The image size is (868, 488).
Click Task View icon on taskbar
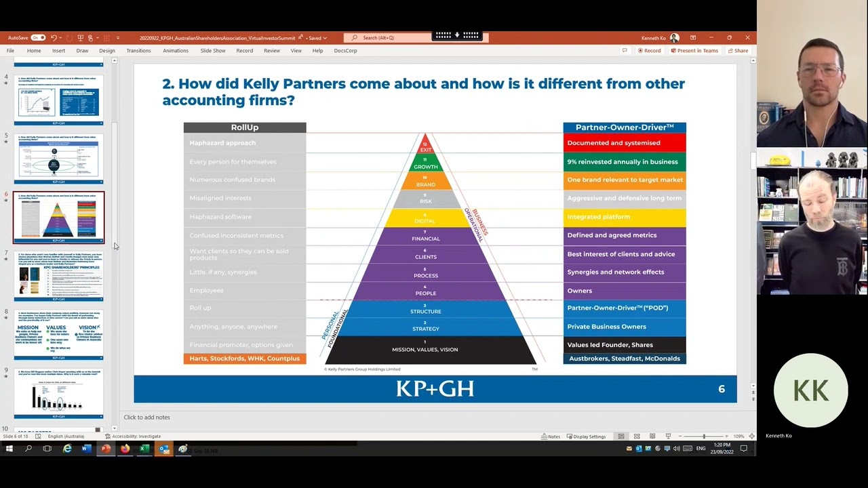click(47, 449)
